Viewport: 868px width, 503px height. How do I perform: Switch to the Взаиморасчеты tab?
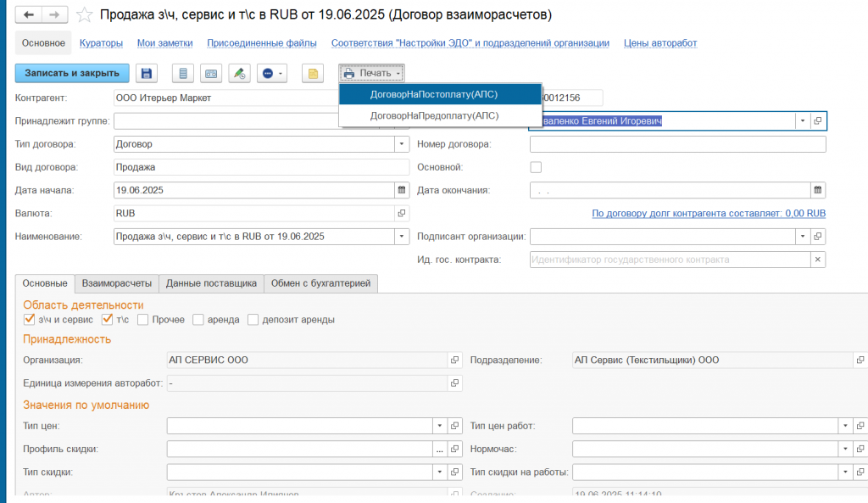[x=117, y=283]
